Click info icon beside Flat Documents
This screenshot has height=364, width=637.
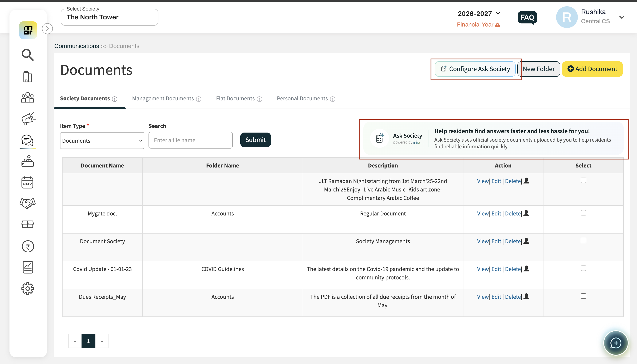pyautogui.click(x=260, y=99)
